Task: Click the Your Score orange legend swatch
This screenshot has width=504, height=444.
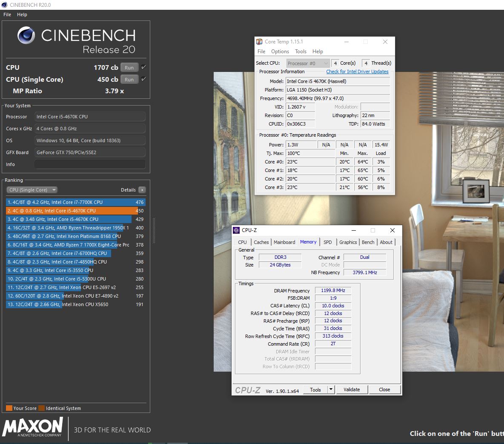Action: (x=9, y=408)
